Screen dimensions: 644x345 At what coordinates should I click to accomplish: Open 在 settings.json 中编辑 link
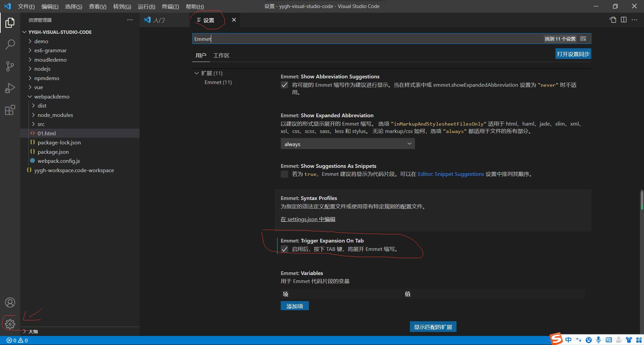point(308,219)
